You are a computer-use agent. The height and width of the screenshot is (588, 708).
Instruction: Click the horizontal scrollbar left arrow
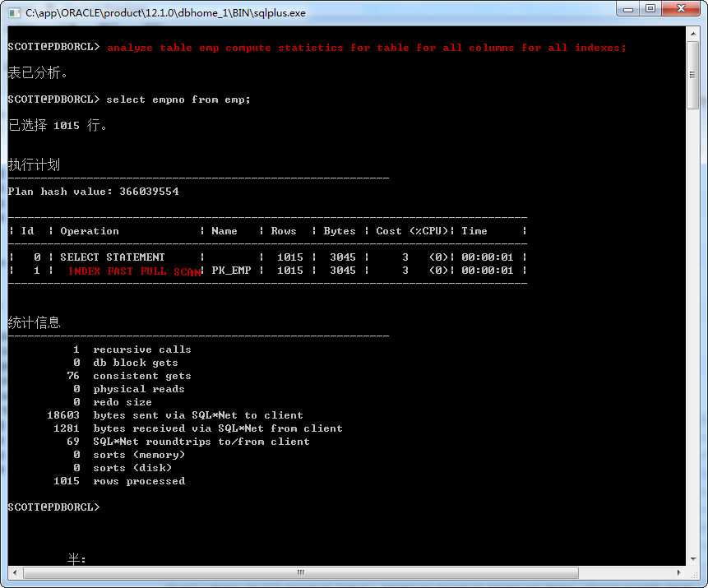pos(15,572)
